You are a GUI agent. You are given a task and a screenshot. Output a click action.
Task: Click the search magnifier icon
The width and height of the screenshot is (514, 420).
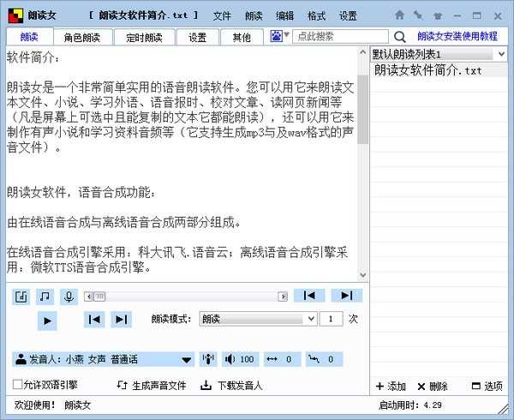(x=399, y=37)
